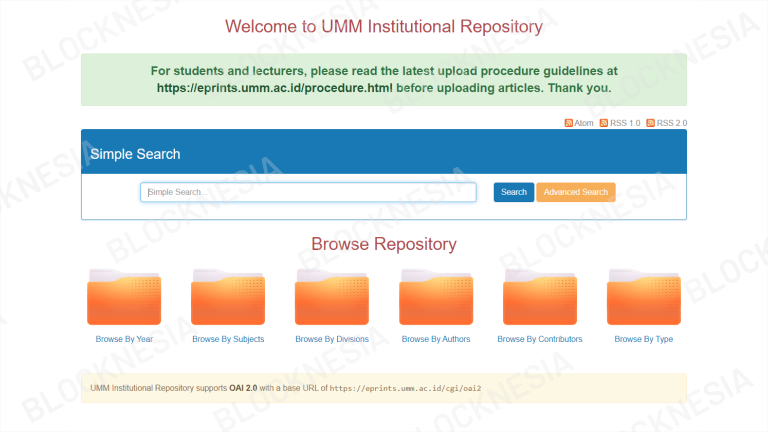The image size is (768, 432).
Task: Click the Browse Repository heading
Action: [384, 244]
